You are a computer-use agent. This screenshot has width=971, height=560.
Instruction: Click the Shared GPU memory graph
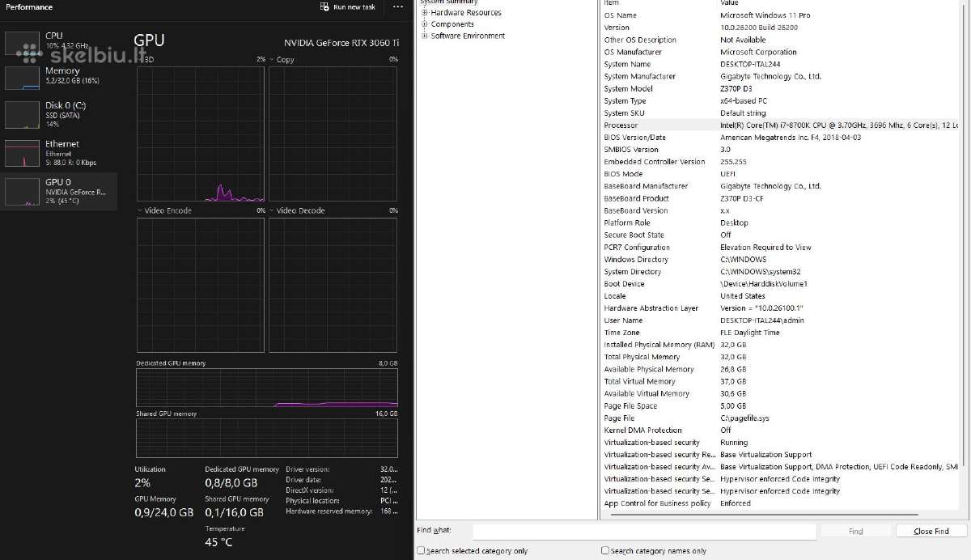click(x=267, y=438)
